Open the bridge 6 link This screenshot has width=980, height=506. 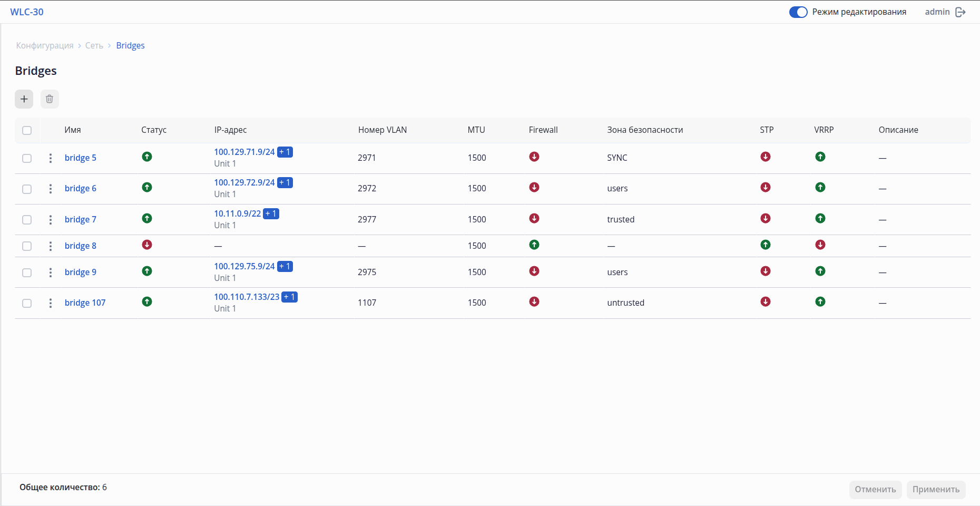pyautogui.click(x=81, y=189)
